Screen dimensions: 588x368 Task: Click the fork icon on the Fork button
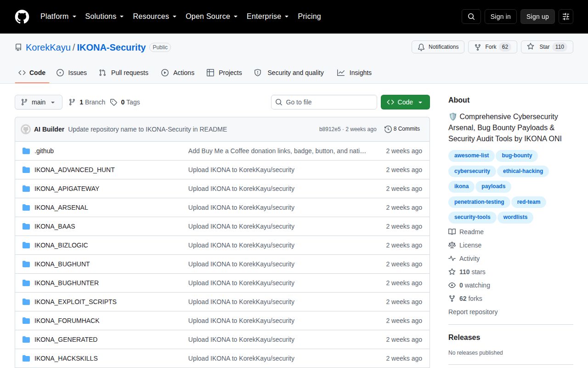pos(478,47)
